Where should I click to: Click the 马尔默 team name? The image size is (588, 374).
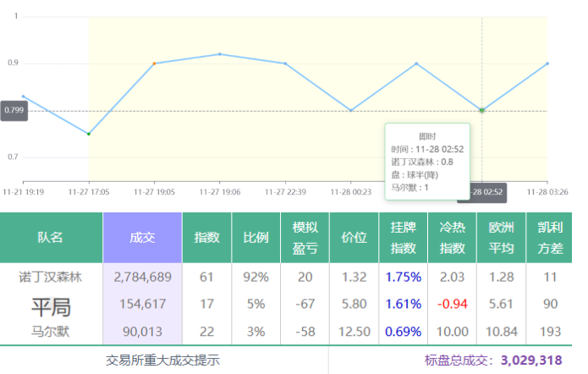51,332
